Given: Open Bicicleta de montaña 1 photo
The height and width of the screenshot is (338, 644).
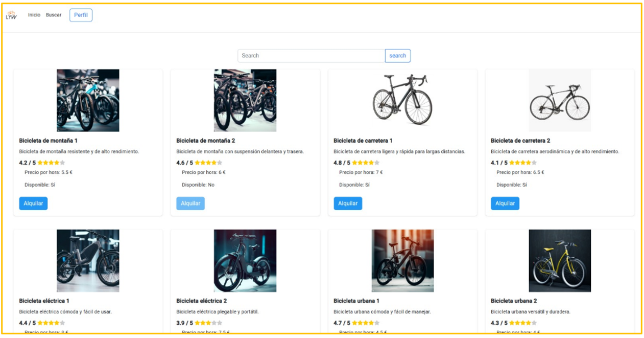Looking at the screenshot, I should pyautogui.click(x=88, y=101).
